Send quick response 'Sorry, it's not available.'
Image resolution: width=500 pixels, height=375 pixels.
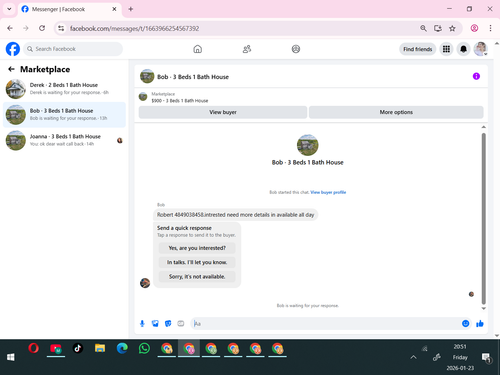point(197,276)
